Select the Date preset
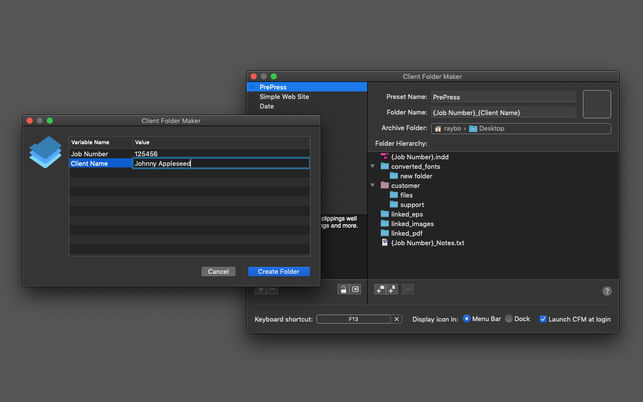The image size is (643, 402). click(267, 106)
